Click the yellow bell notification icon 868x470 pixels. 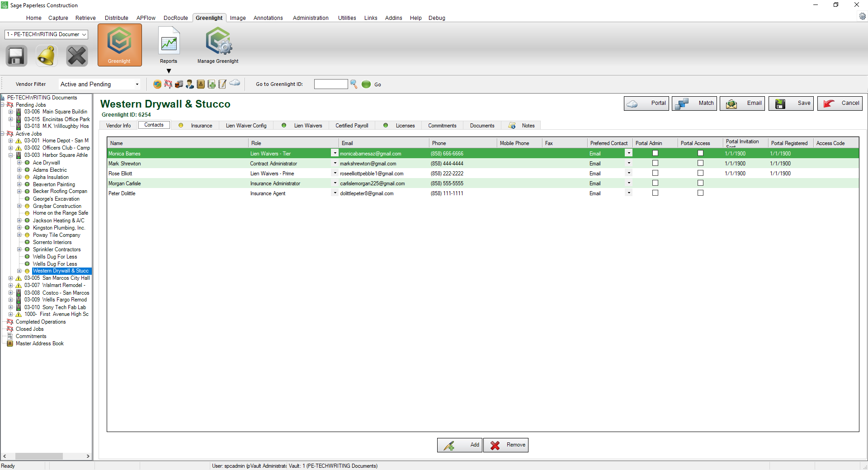coord(47,56)
